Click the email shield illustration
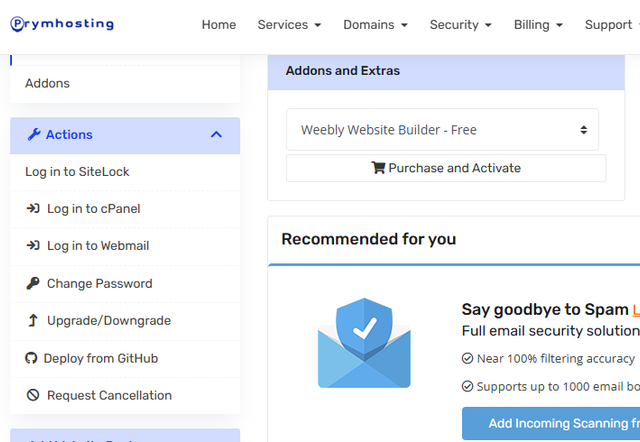This screenshot has height=442, width=640. click(364, 342)
